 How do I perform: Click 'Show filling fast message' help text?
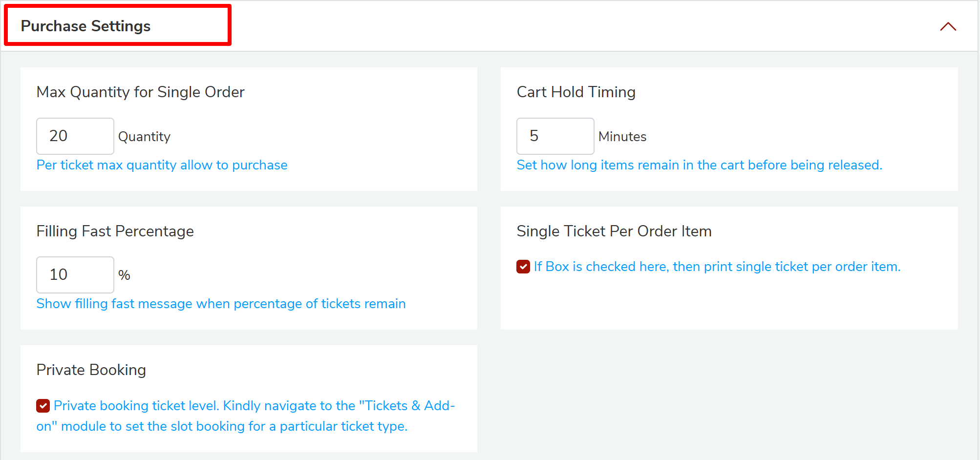coord(221,304)
